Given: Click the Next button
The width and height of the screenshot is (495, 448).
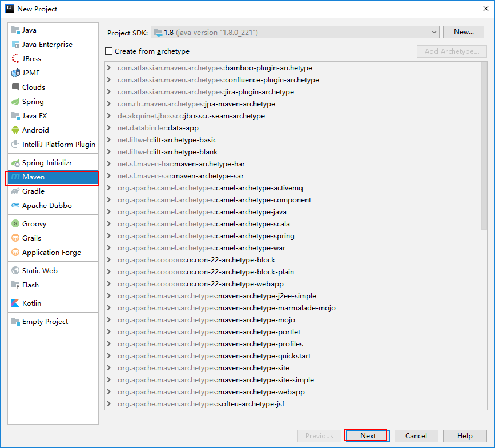Looking at the screenshot, I should (x=366, y=435).
